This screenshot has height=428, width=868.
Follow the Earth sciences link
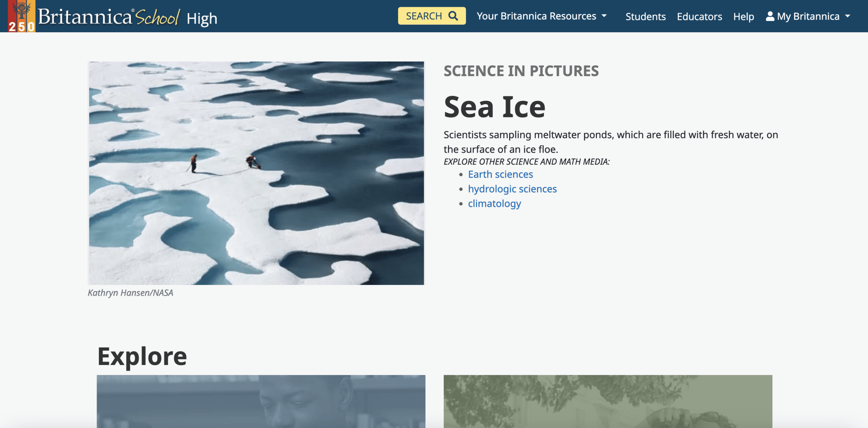pyautogui.click(x=500, y=174)
